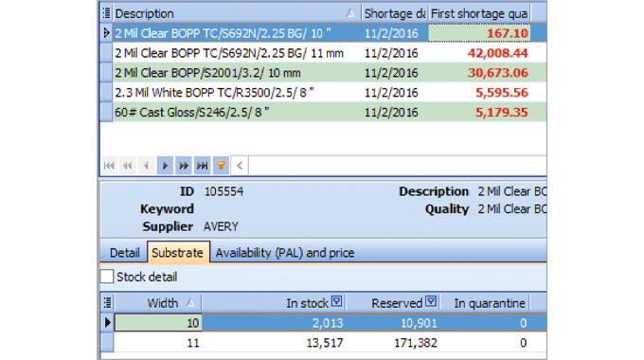
Task: Click shortage quantity 5,179.35 cell
Action: tap(479, 112)
